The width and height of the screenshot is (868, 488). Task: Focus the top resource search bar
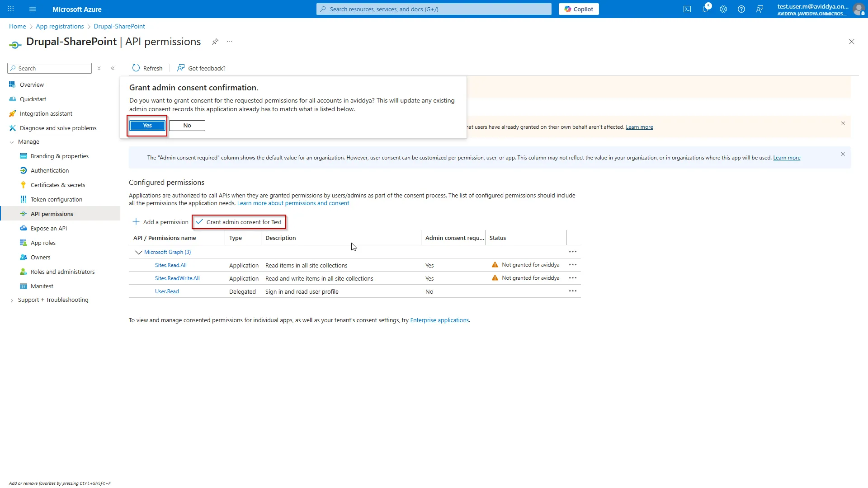434,9
